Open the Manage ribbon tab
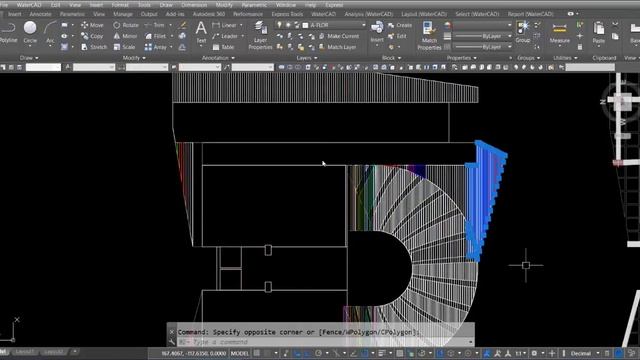 tap(122, 14)
